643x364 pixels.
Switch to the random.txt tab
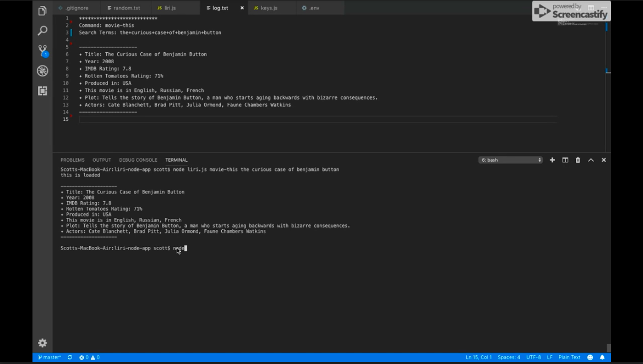click(x=127, y=8)
